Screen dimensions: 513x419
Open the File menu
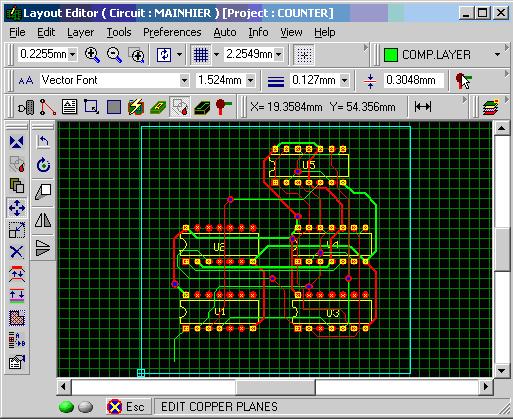click(17, 32)
